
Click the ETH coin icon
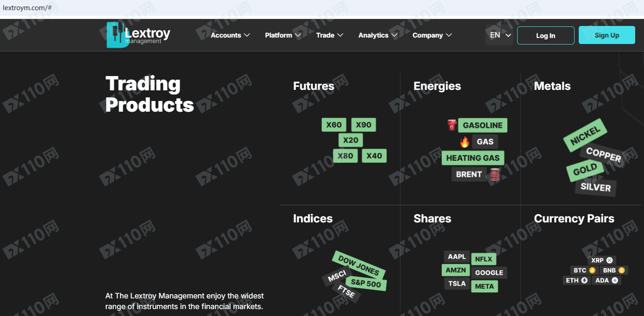[584, 280]
